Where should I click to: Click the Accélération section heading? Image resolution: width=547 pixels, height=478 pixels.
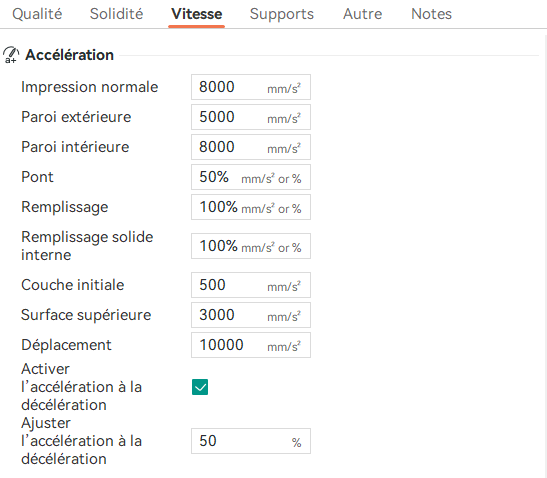click(69, 55)
